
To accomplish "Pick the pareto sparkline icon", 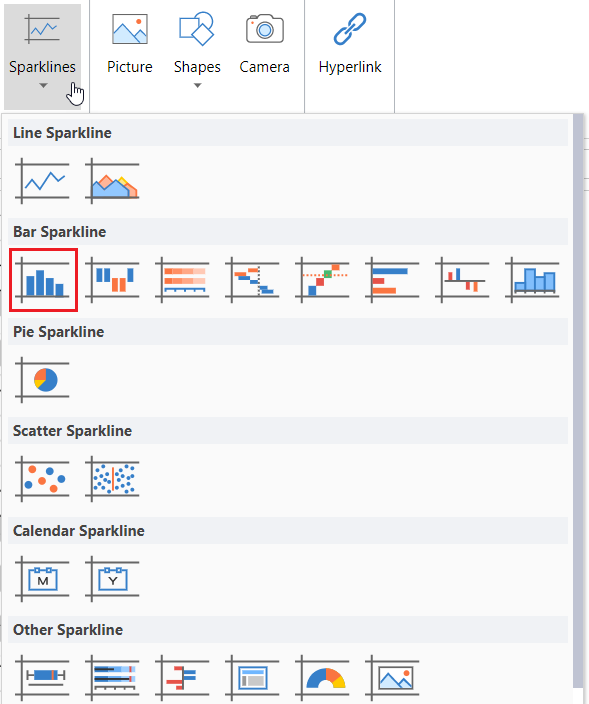I will [322, 280].
